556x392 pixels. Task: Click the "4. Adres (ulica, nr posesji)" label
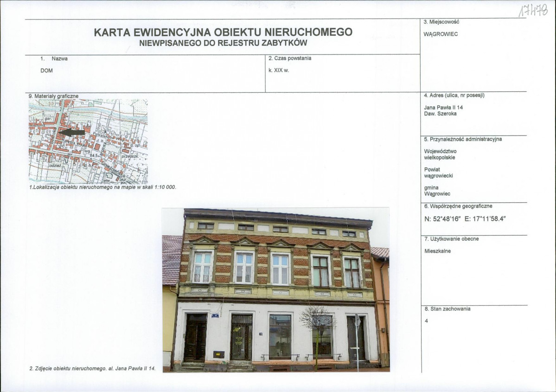pos(454,96)
